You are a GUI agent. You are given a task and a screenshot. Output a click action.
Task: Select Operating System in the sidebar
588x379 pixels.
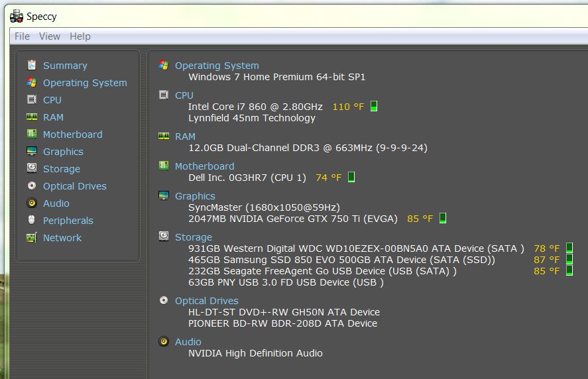pyautogui.click(x=85, y=83)
